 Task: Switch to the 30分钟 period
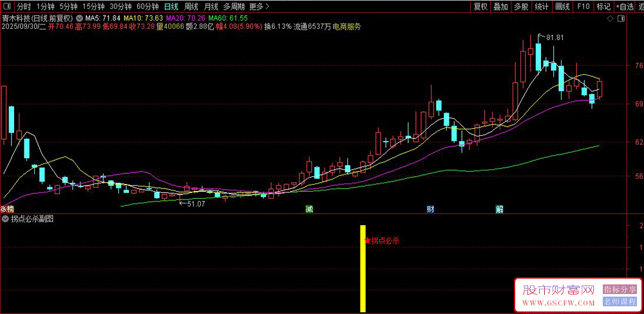pos(120,6)
